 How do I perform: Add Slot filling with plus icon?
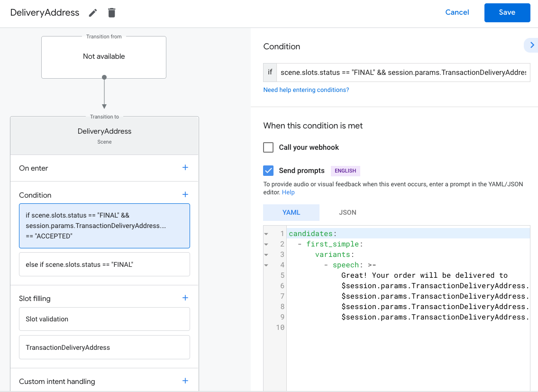pyautogui.click(x=185, y=298)
